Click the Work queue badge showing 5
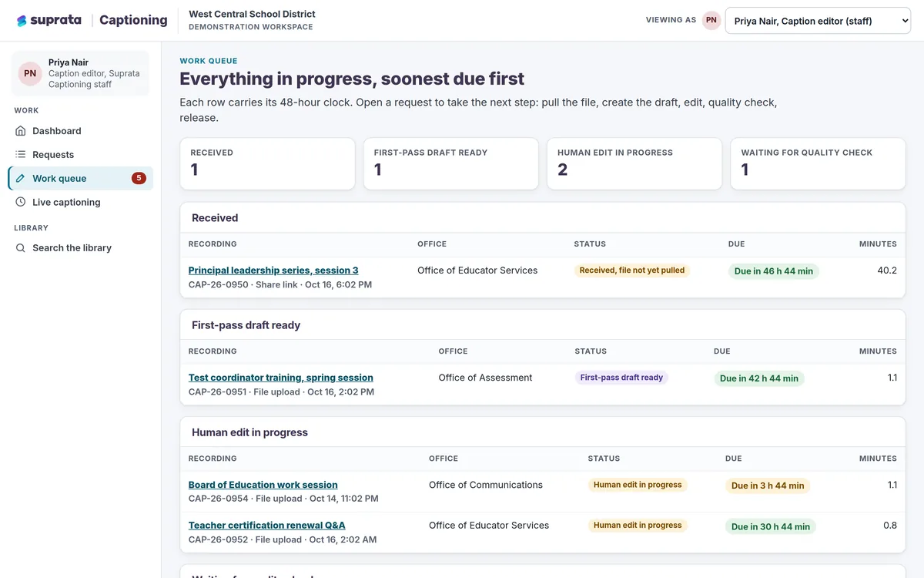 (139, 179)
